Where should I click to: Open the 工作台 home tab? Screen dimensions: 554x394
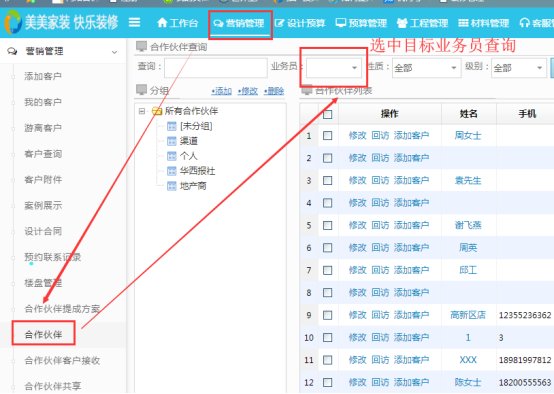(x=177, y=23)
